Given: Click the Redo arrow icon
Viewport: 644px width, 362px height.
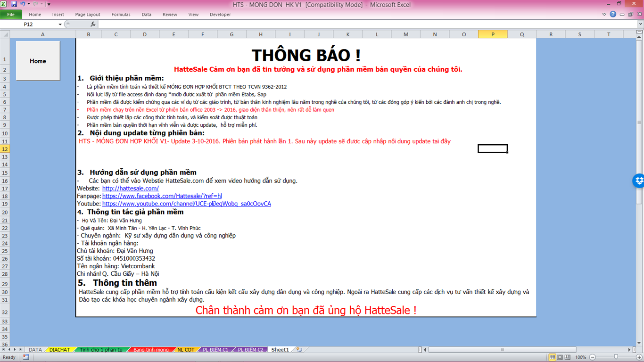Looking at the screenshot, I should (x=35, y=4).
